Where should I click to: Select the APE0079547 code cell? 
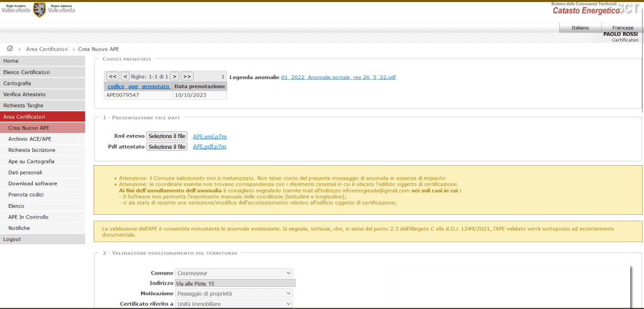[138, 95]
